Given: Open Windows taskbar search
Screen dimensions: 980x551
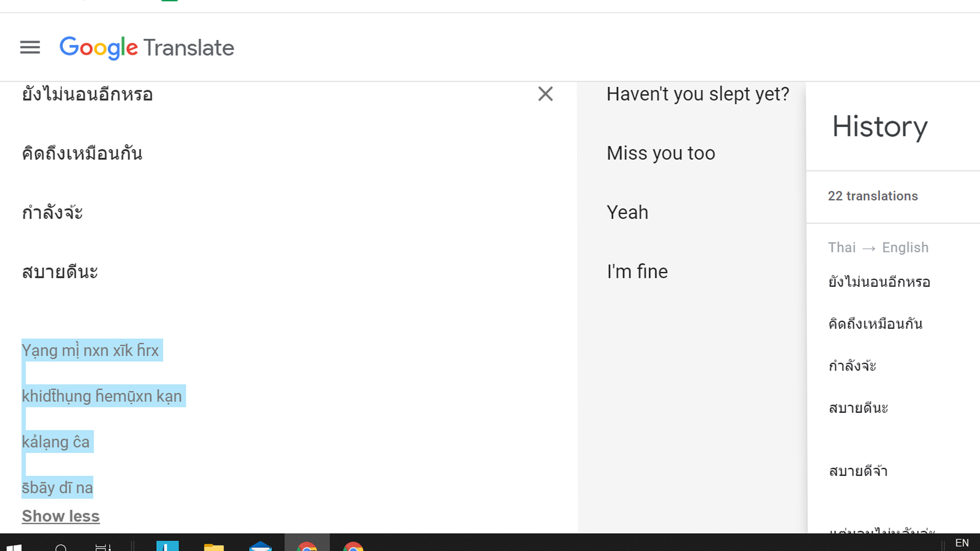Looking at the screenshot, I should 61,547.
